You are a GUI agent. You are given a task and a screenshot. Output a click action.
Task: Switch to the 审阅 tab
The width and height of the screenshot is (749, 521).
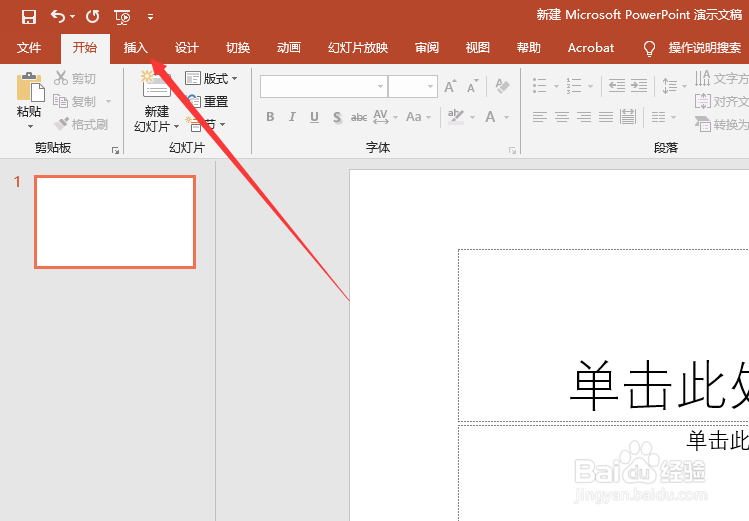tap(427, 48)
